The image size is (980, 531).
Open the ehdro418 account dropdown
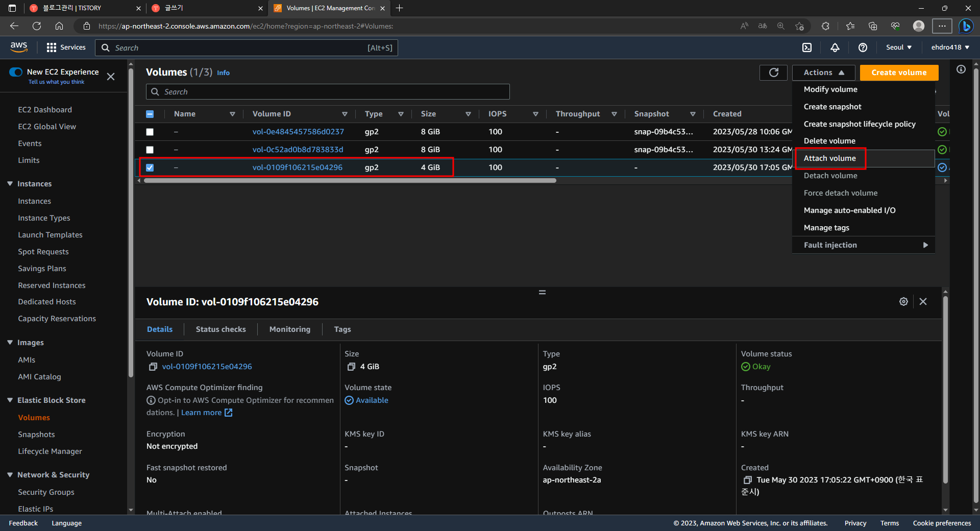(x=950, y=47)
